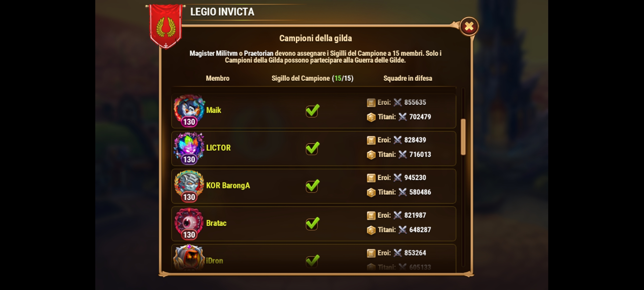The width and height of the screenshot is (644, 290).
Task: Click KOR BarongA's Eroi team icon
Action: [371, 177]
